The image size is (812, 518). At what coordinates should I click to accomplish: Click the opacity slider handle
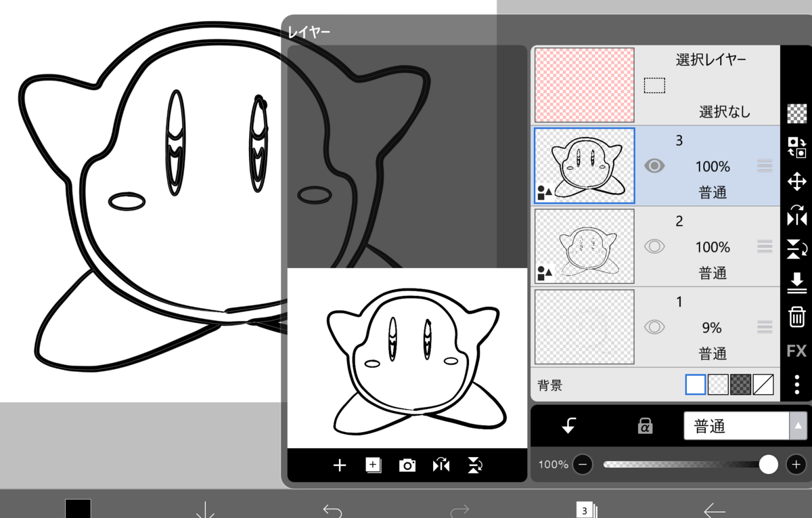pos(768,465)
